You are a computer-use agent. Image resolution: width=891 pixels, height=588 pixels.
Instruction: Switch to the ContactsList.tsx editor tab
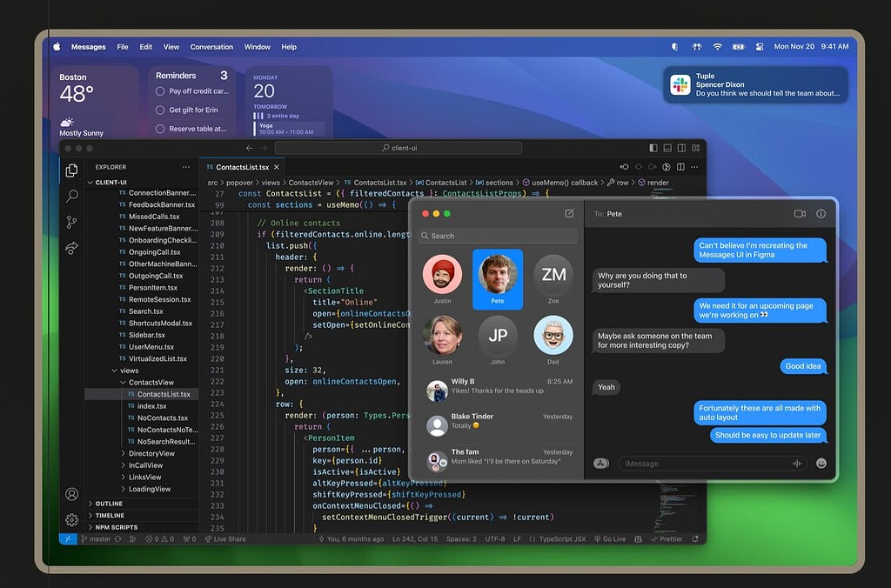(241, 166)
